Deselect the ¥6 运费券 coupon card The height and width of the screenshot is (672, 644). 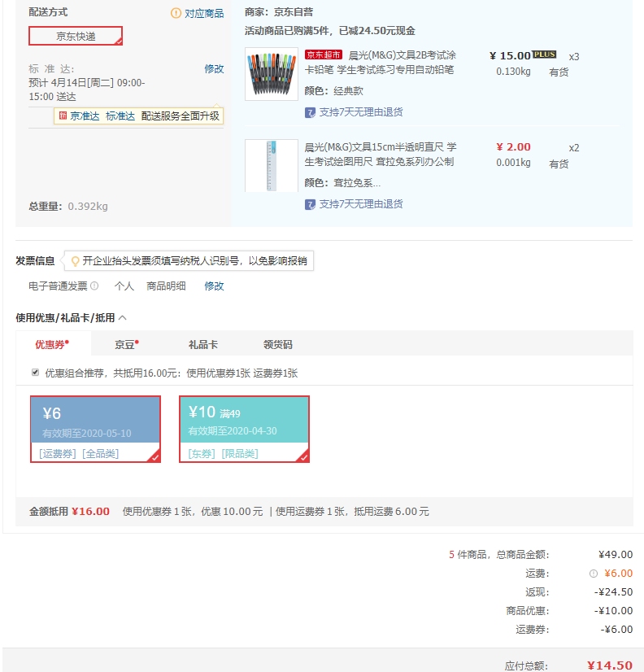(x=95, y=429)
